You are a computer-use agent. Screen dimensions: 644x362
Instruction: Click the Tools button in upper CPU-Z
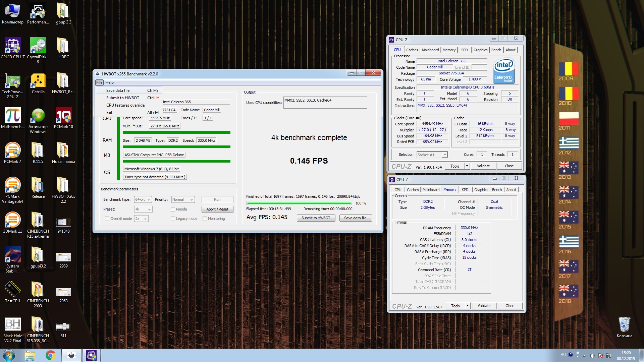pyautogui.click(x=455, y=166)
